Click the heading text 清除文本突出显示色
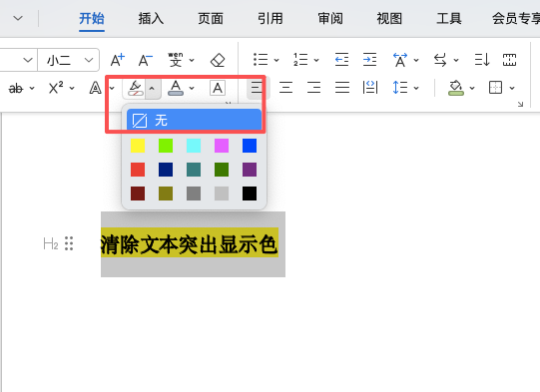The width and height of the screenshot is (540, 392). (x=189, y=243)
